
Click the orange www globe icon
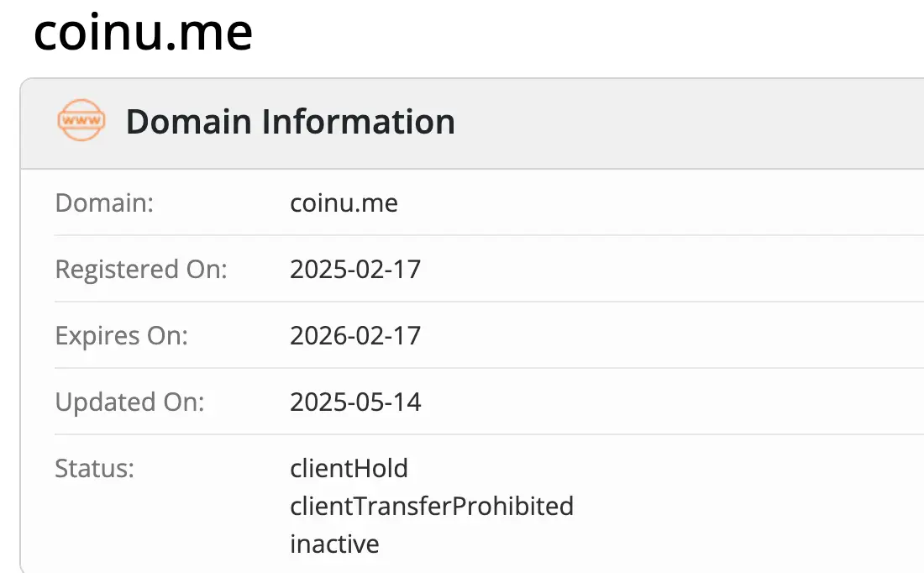(81, 122)
